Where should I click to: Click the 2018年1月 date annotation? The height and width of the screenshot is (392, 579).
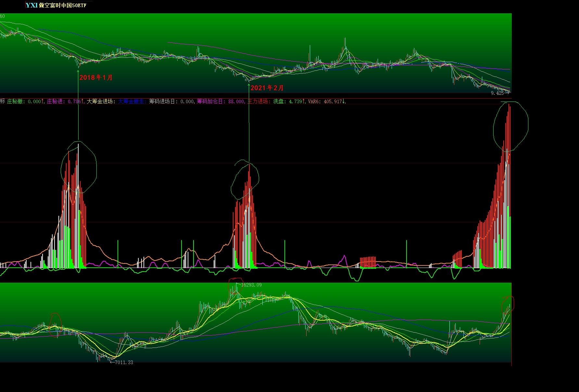pos(96,78)
